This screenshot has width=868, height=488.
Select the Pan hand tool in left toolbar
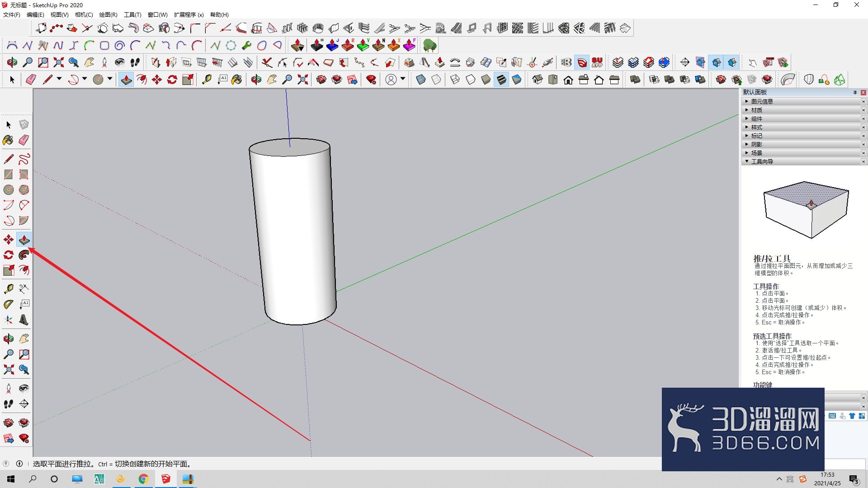pyautogui.click(x=24, y=339)
